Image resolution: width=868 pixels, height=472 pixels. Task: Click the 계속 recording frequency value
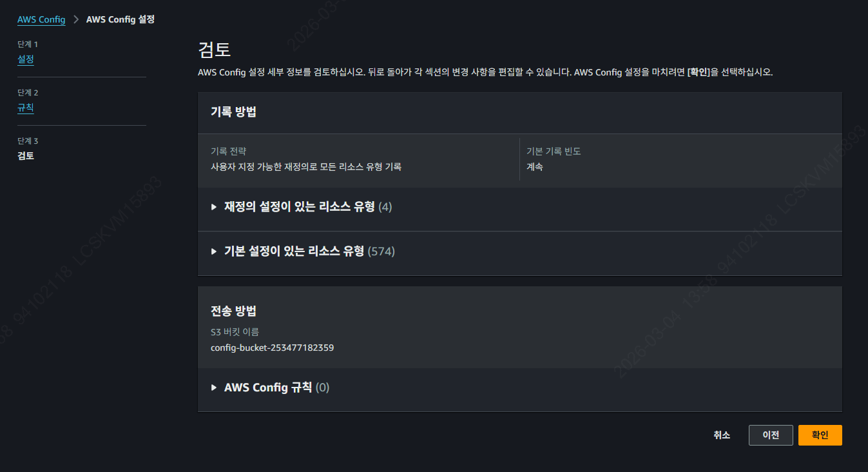click(535, 167)
